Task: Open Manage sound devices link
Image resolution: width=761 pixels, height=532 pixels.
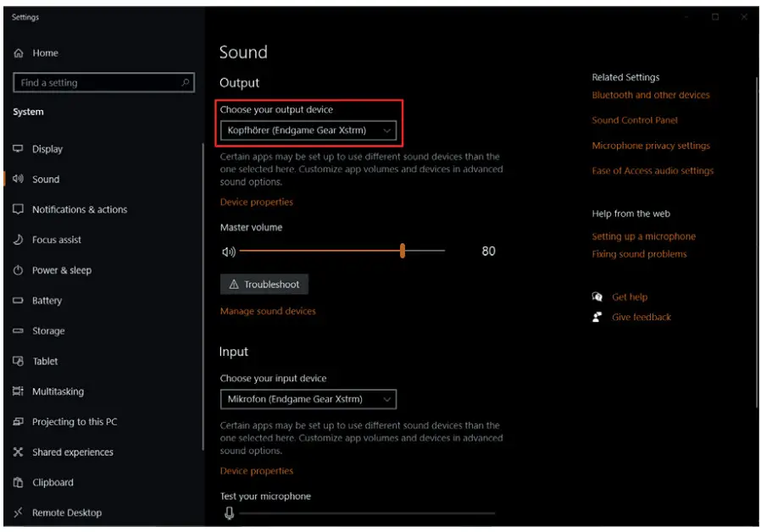Action: click(268, 312)
